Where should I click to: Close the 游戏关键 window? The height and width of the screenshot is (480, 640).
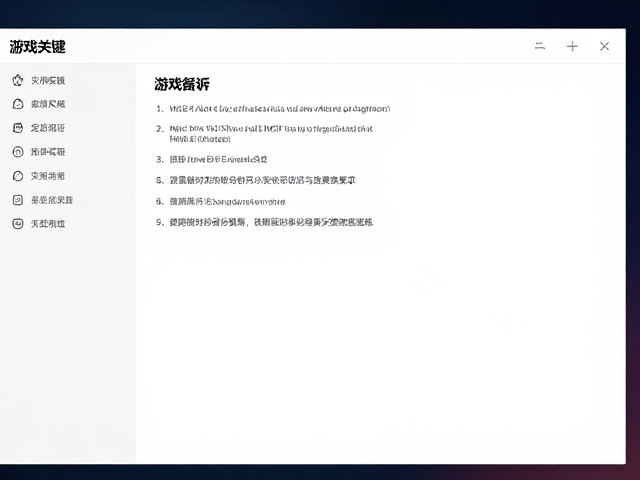pos(604,46)
